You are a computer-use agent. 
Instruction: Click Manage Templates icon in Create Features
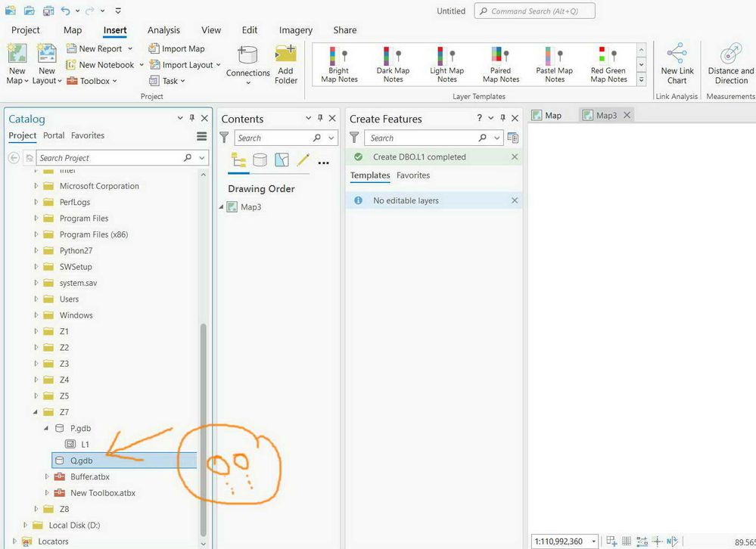pyautogui.click(x=513, y=138)
